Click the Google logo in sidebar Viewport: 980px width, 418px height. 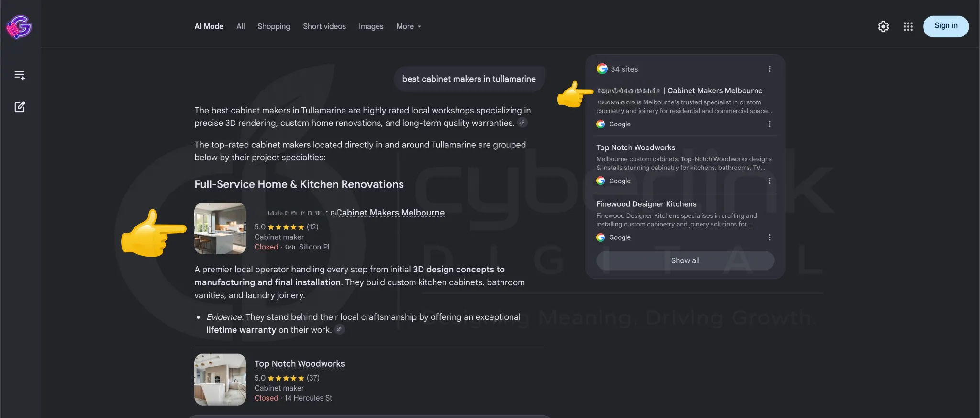click(19, 27)
